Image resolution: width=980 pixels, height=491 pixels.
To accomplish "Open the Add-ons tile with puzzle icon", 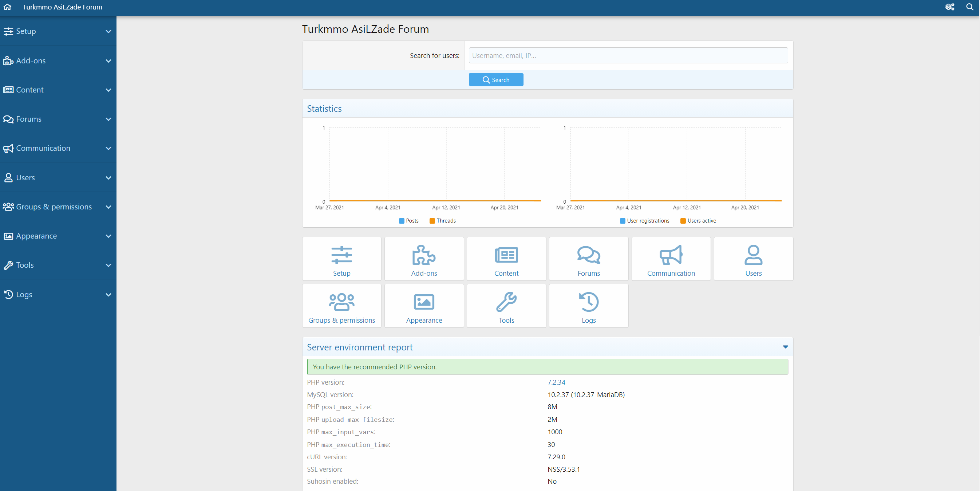I will (x=424, y=259).
